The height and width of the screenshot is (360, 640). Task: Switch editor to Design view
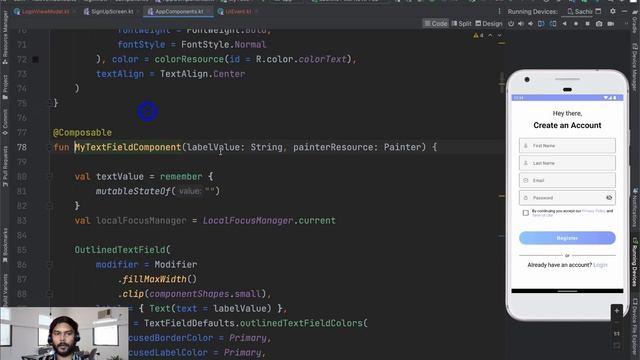click(489, 24)
